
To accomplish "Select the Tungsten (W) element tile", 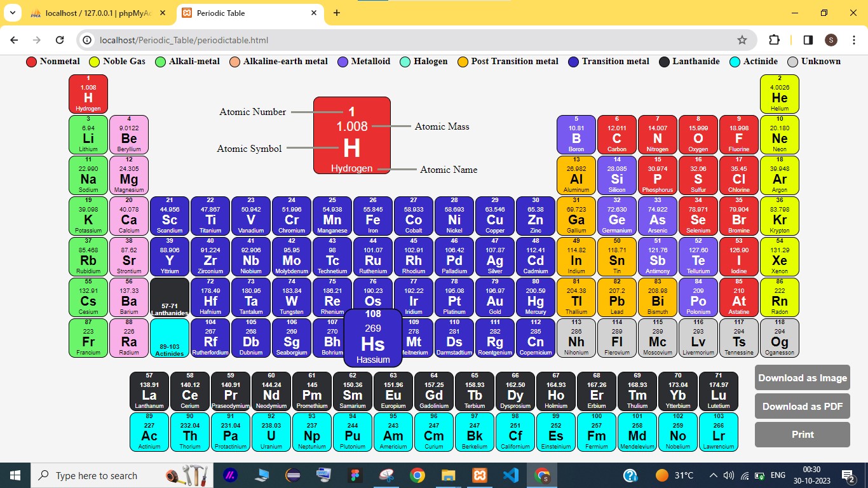I will pyautogui.click(x=292, y=297).
